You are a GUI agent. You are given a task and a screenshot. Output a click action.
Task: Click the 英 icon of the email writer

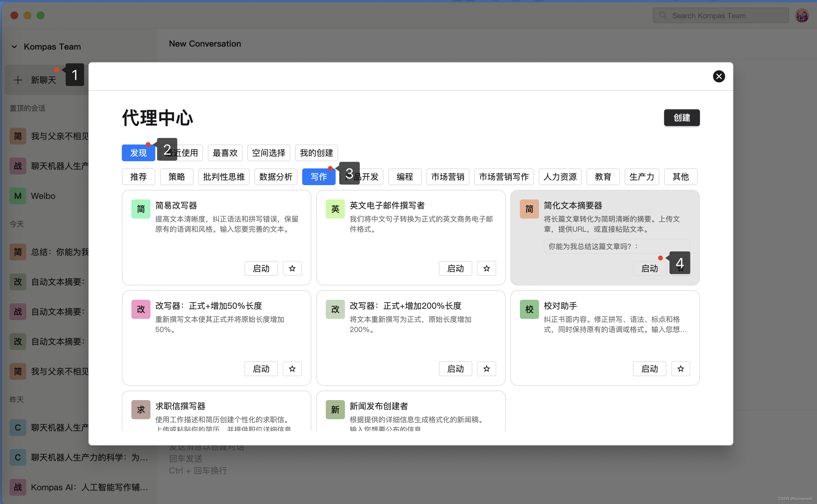coord(335,209)
